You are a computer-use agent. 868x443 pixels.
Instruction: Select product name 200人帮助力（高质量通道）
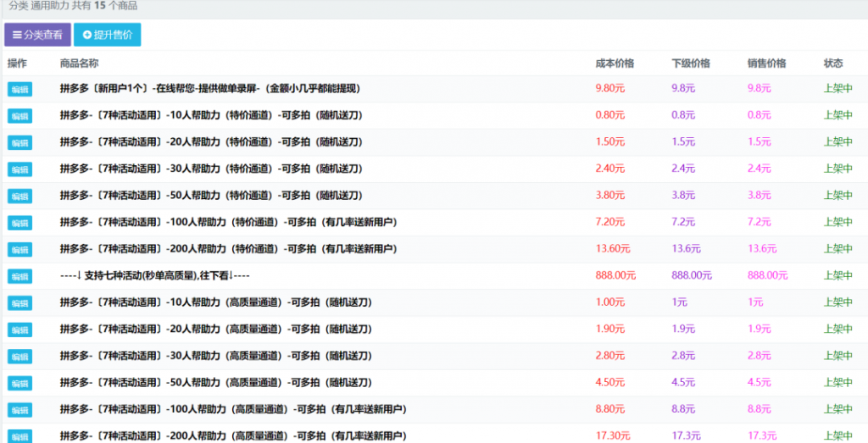pyautogui.click(x=233, y=436)
